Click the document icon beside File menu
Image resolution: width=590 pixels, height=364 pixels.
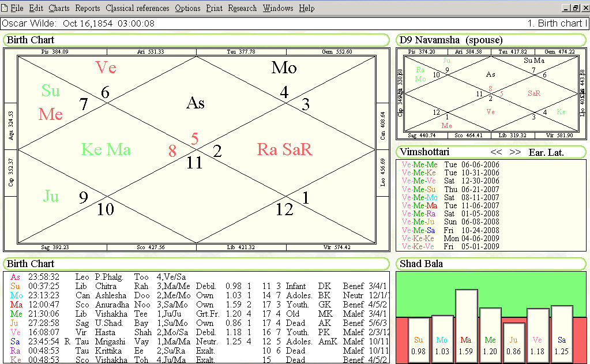[5, 8]
